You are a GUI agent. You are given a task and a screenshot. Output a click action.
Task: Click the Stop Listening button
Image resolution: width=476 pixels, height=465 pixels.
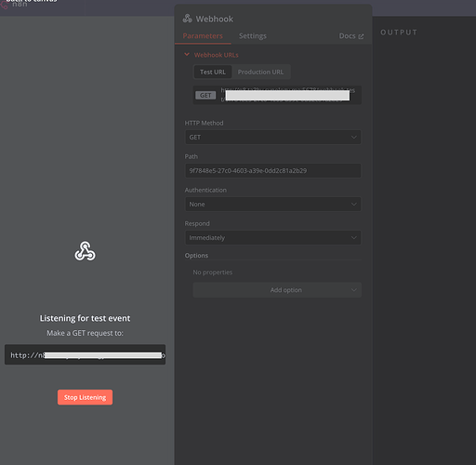[x=85, y=397]
